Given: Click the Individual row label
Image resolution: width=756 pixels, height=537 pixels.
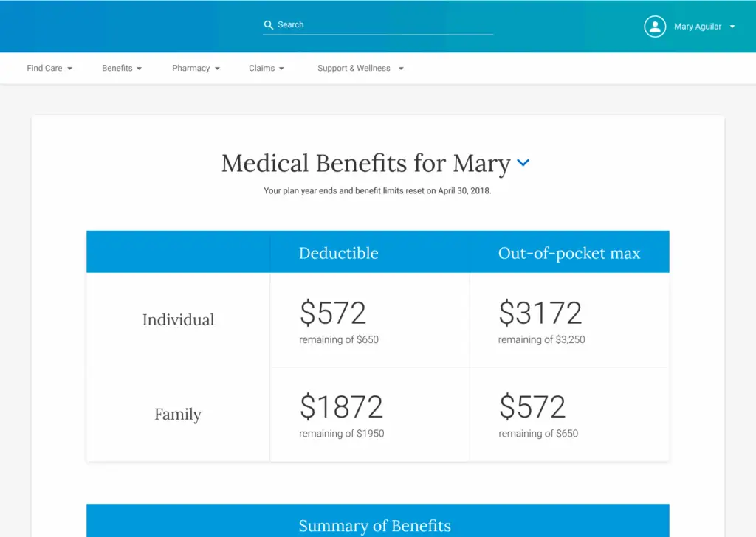Looking at the screenshot, I should (x=178, y=320).
